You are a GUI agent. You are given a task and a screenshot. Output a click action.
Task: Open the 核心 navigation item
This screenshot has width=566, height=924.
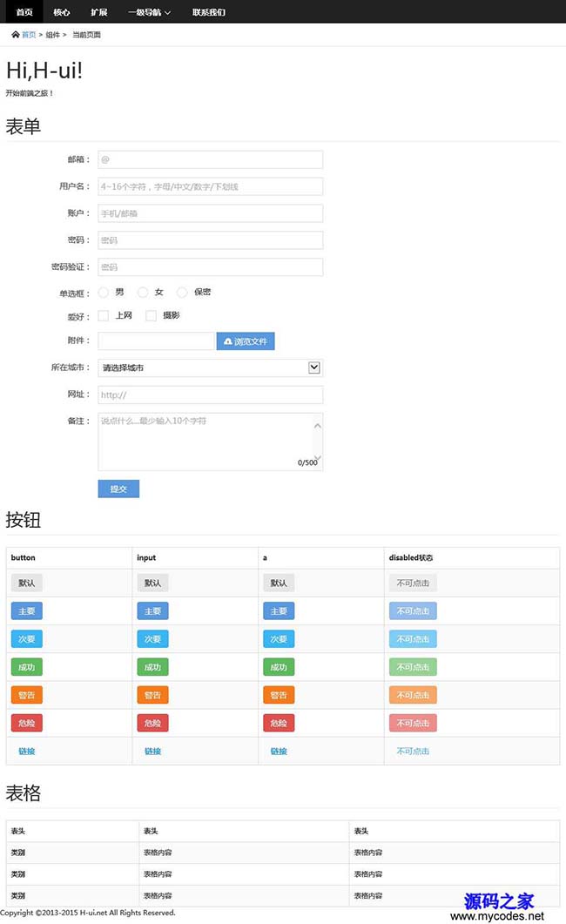[61, 12]
